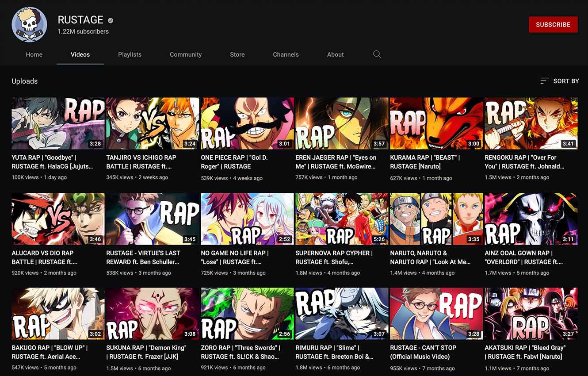Click the 5:26 duration badge on SUPERNOVA RAP

coord(379,239)
